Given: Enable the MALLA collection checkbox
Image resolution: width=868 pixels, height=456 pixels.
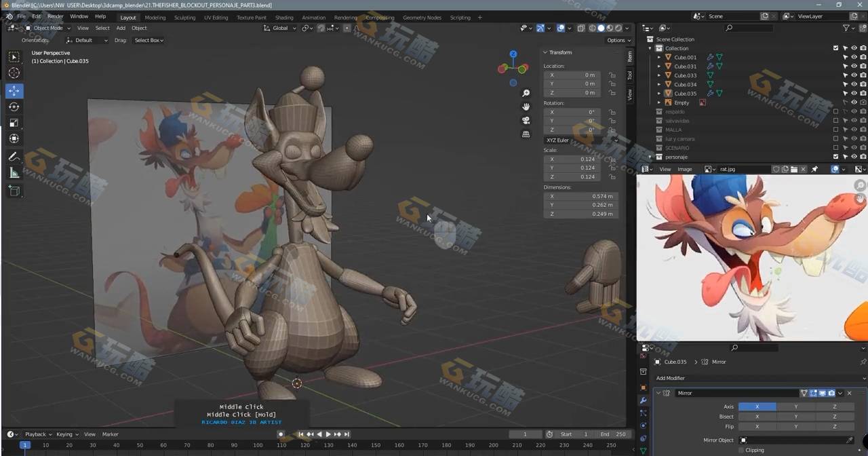Looking at the screenshot, I should [x=835, y=130].
